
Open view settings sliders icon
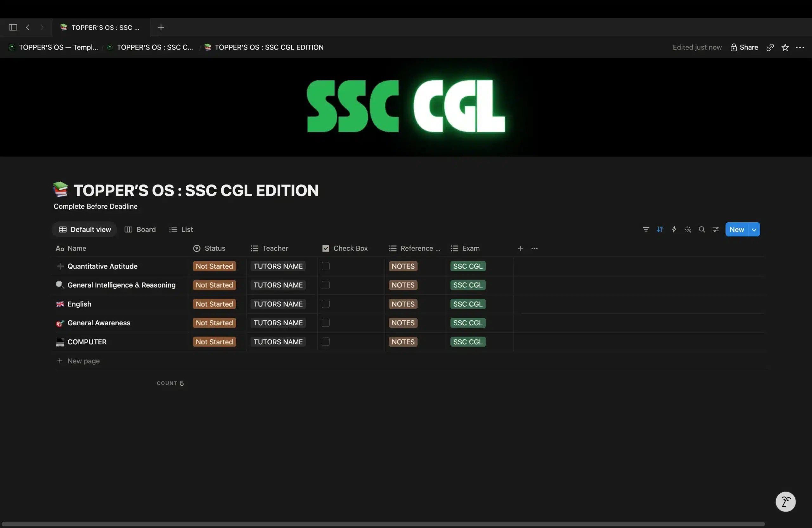coord(716,230)
